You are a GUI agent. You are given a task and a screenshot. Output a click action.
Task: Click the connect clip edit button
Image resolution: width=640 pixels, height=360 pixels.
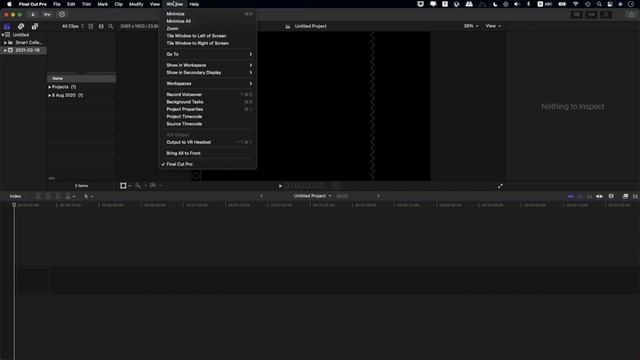(x=38, y=196)
